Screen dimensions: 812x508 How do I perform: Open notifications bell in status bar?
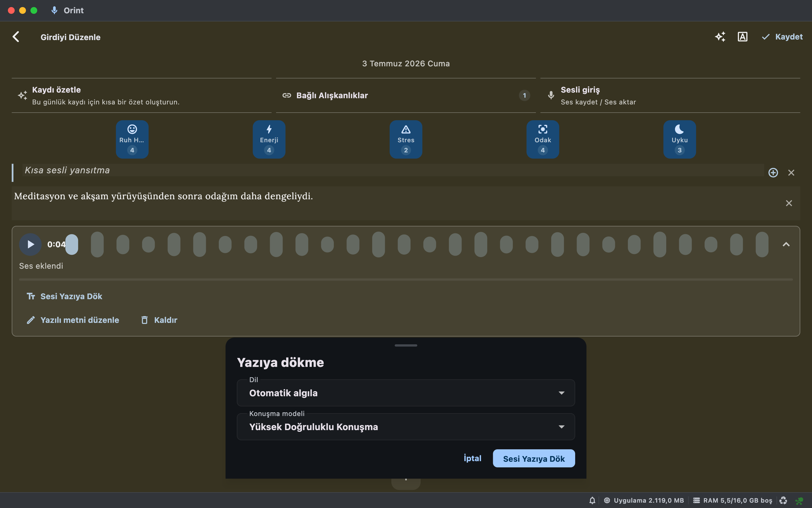pos(592,500)
